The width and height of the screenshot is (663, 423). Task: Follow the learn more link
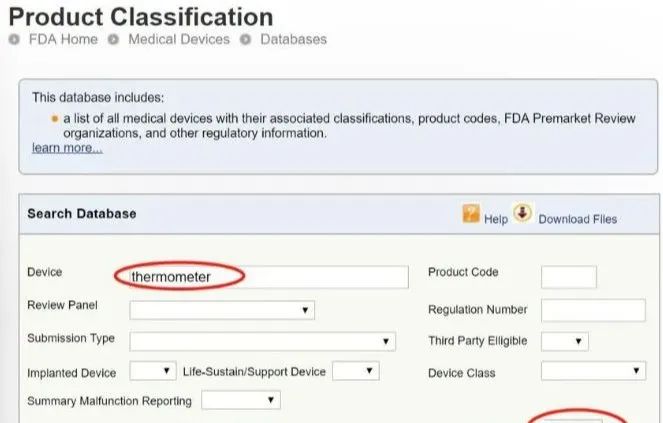(67, 148)
